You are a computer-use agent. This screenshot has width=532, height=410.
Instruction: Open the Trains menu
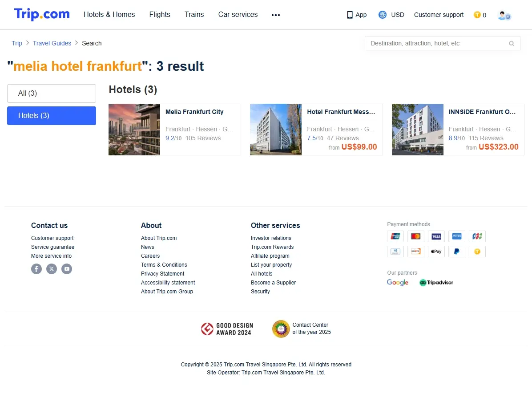click(194, 15)
